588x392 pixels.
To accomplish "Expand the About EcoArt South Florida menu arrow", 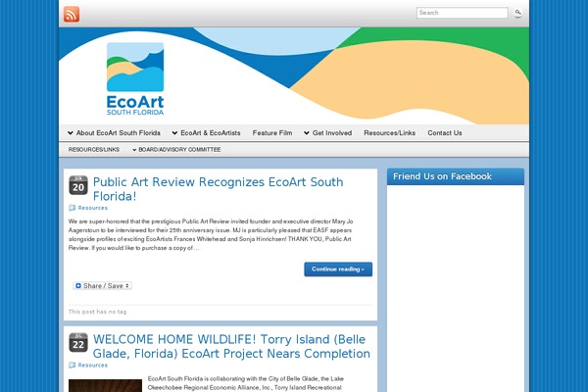I will click(x=71, y=133).
